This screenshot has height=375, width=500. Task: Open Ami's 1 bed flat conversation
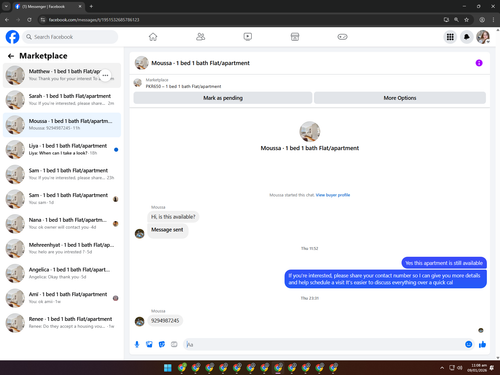click(x=62, y=298)
